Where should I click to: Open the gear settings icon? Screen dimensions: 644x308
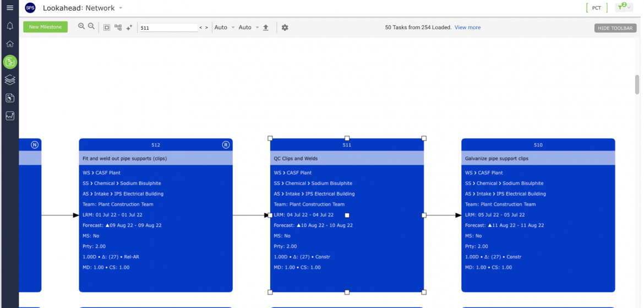point(285,28)
